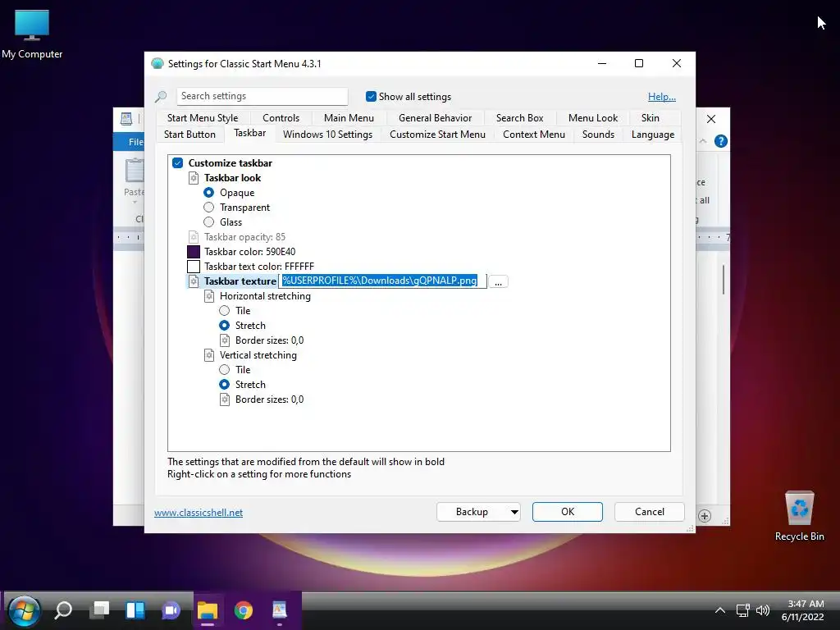This screenshot has height=630, width=840.
Task: Open Customize Start Menu tab
Action: pos(438,135)
